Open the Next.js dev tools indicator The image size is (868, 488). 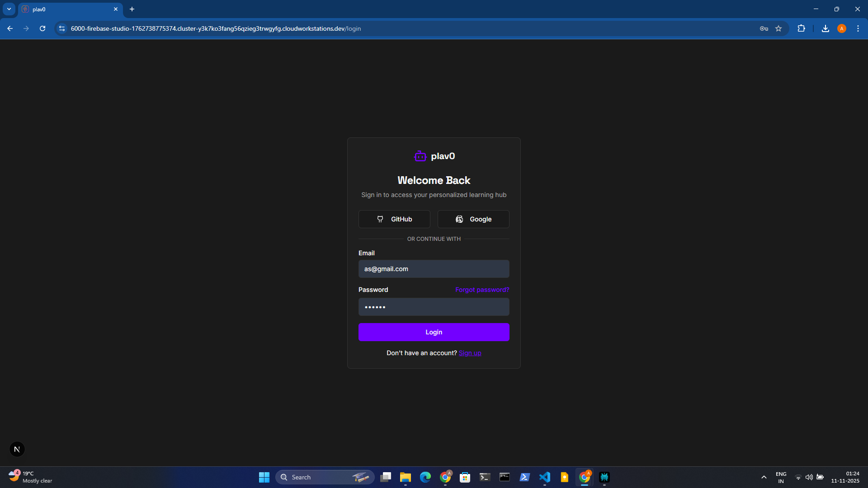click(x=17, y=449)
